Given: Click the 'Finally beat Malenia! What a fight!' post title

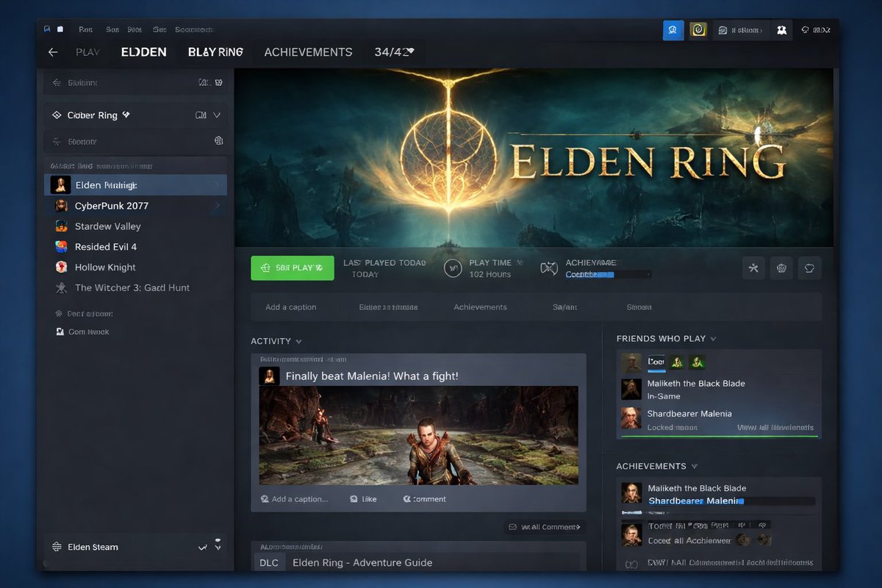Looking at the screenshot, I should coord(371,376).
